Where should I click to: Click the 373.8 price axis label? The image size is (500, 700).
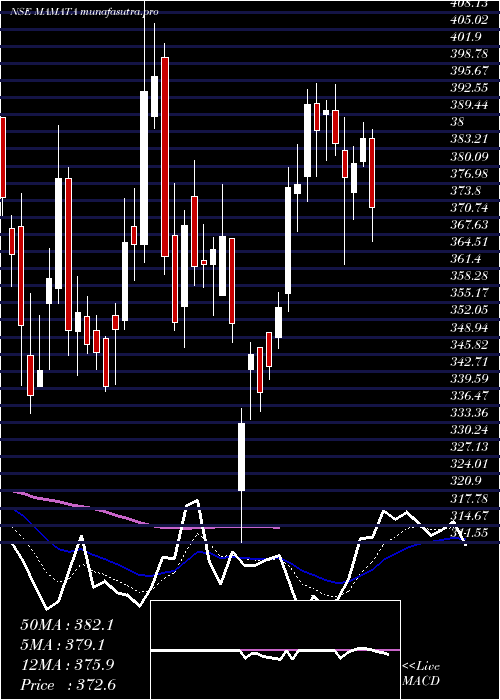coord(466,191)
